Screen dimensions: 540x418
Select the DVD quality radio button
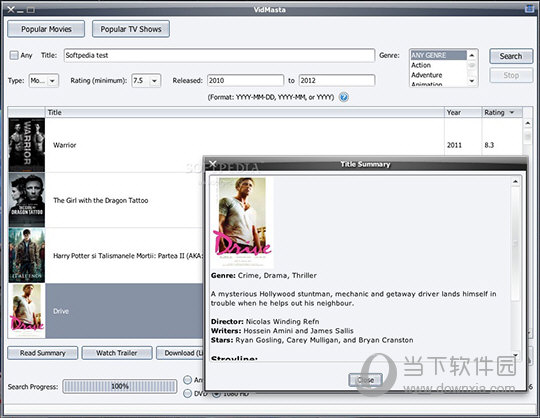(x=188, y=393)
